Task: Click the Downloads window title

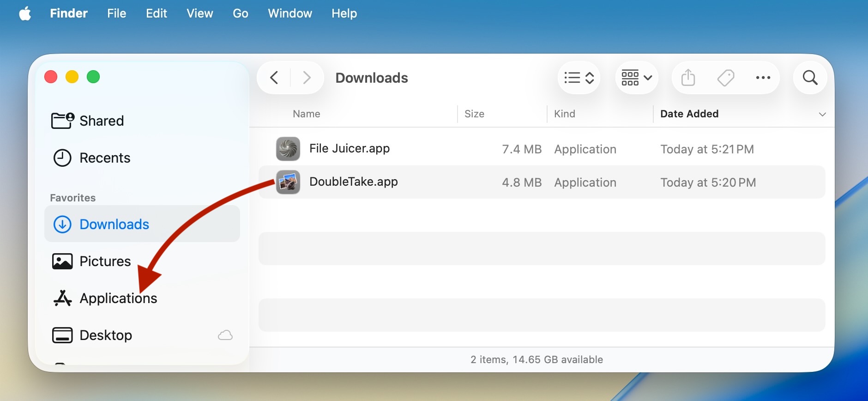Action: click(x=372, y=78)
